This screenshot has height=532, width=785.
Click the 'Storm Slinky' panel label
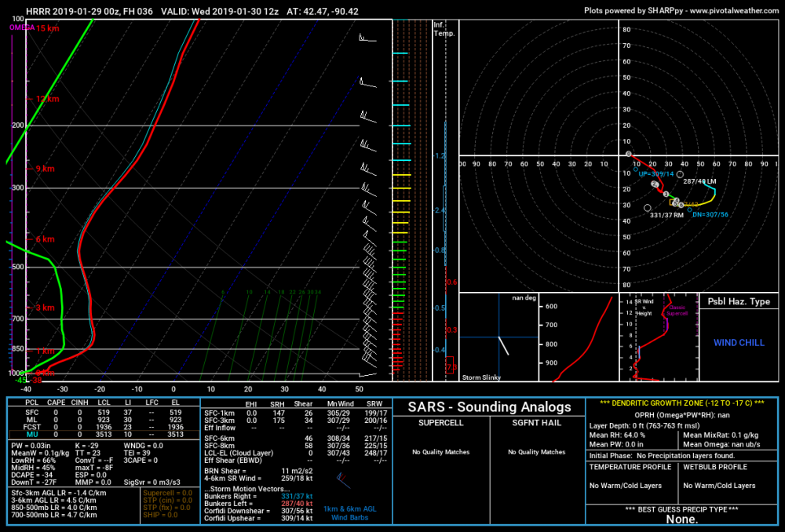[x=481, y=377]
